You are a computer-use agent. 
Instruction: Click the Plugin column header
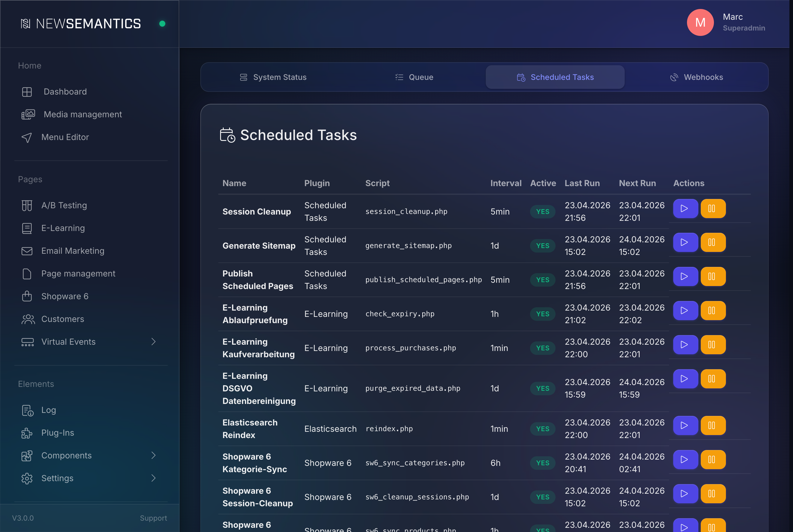317,183
